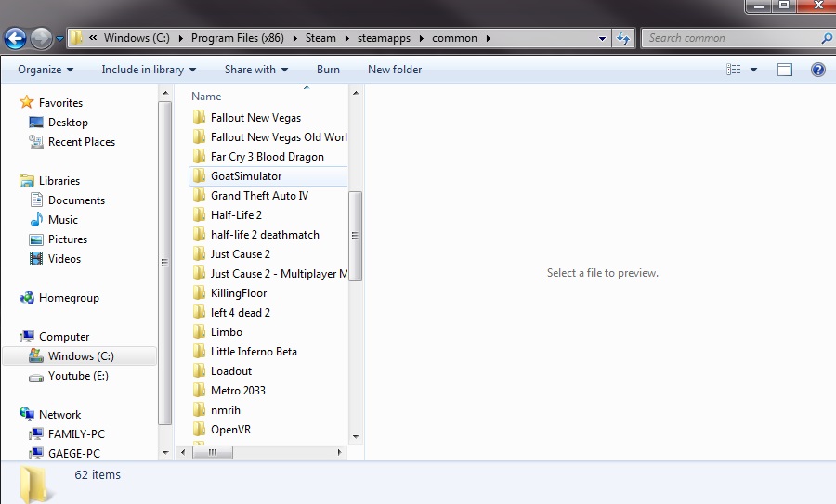Click Program Files (x86) breadcrumb
Viewport: 836px width, 504px height.
point(237,38)
